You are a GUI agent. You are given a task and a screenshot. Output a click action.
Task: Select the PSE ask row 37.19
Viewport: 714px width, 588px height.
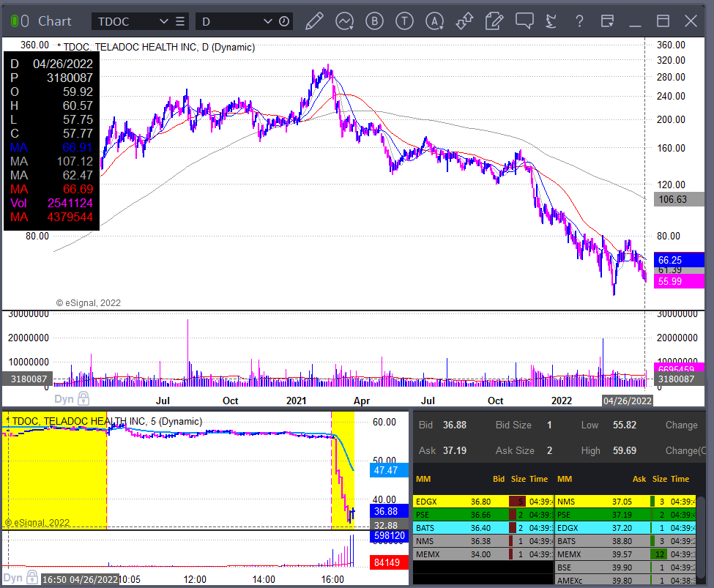click(x=625, y=515)
